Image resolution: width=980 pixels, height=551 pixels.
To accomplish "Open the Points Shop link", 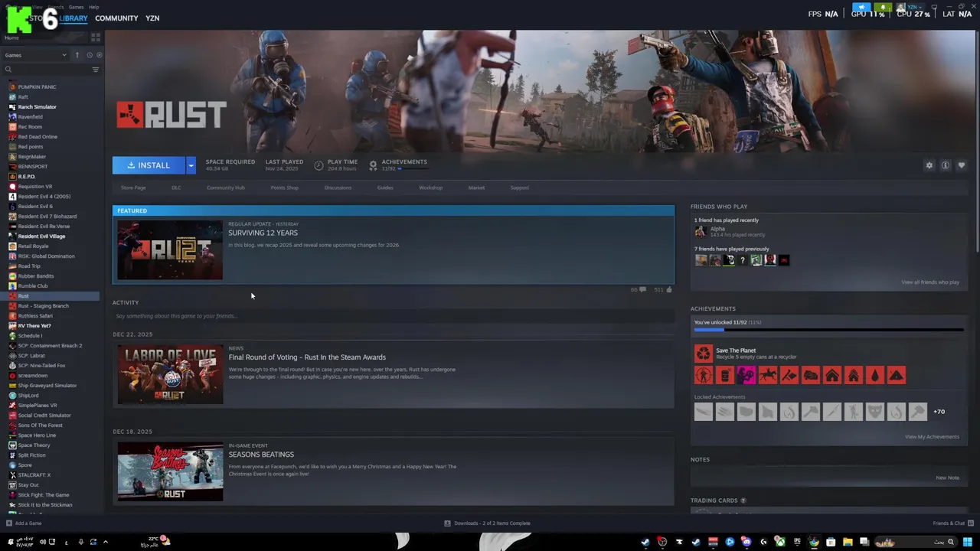I will (284, 187).
